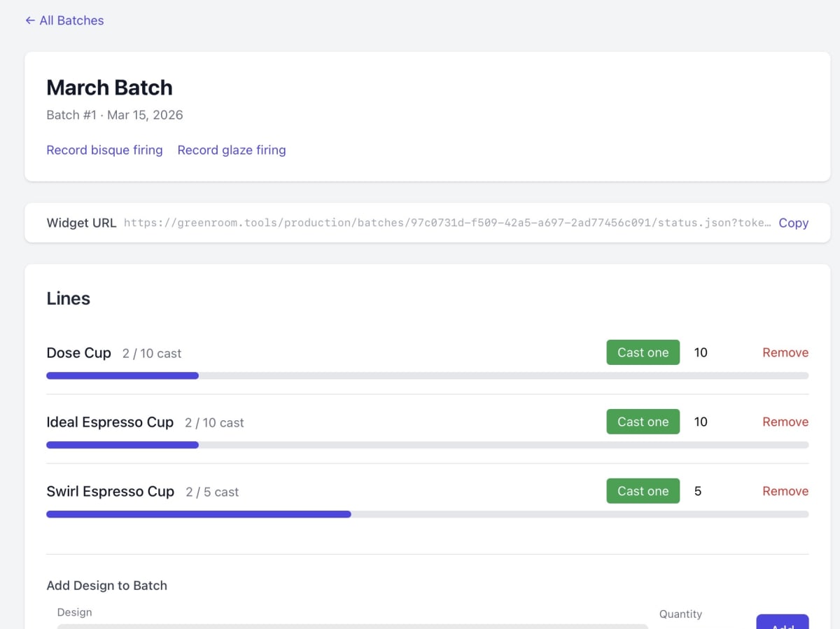Open Record glaze firing
840x629 pixels.
click(x=232, y=150)
